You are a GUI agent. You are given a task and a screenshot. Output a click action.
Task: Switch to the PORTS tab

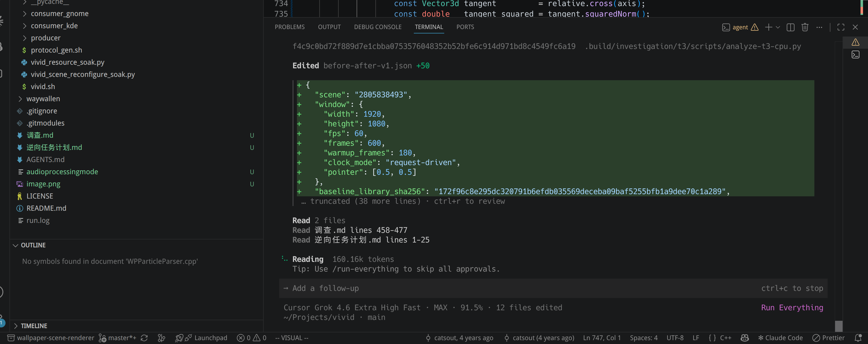click(x=465, y=27)
